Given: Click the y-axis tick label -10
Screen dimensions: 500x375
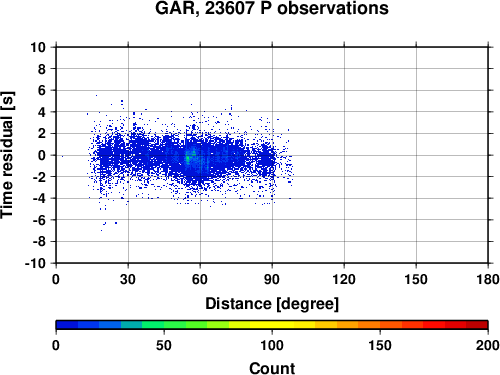Looking at the screenshot, I should (35, 263).
